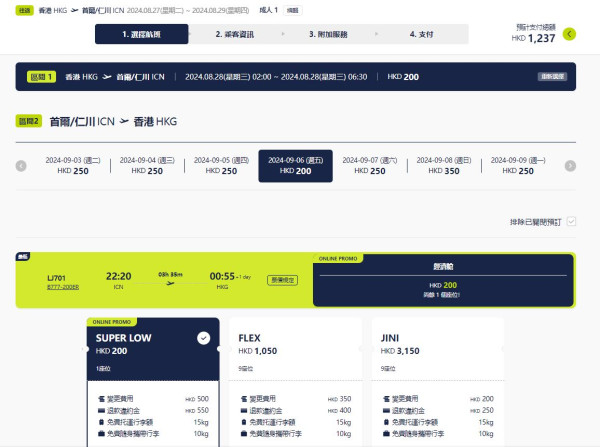Go to previous dates with the left arrow
This screenshot has height=447, width=600.
(21, 166)
